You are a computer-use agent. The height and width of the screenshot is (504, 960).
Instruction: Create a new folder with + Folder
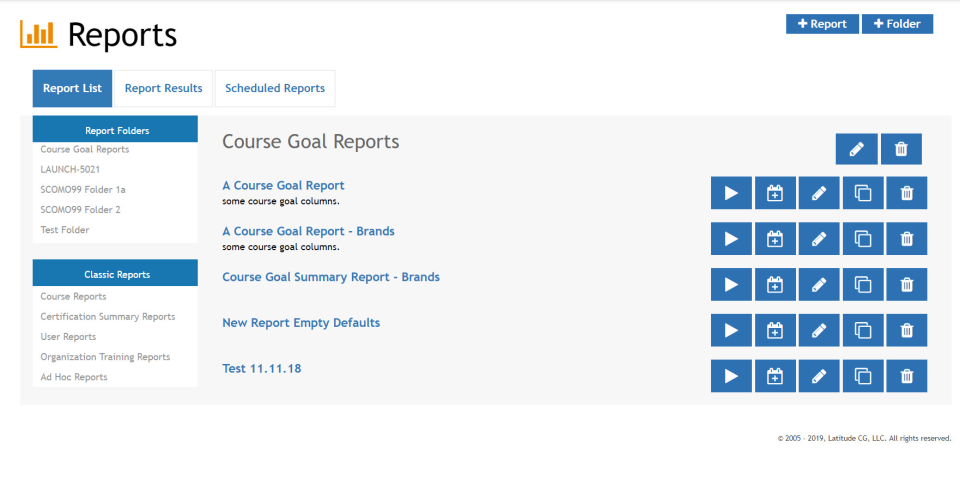(898, 24)
